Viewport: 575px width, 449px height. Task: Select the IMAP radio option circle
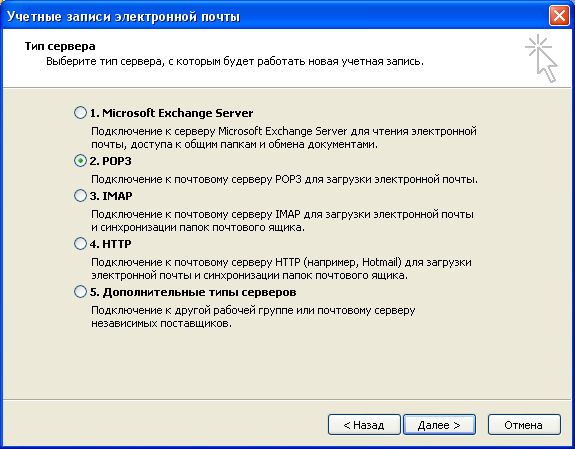click(x=80, y=196)
